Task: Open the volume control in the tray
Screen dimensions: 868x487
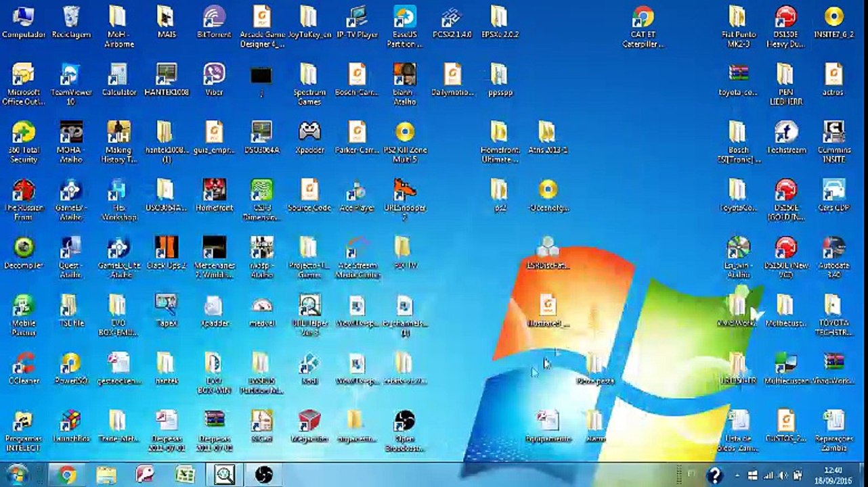Action: (x=783, y=476)
